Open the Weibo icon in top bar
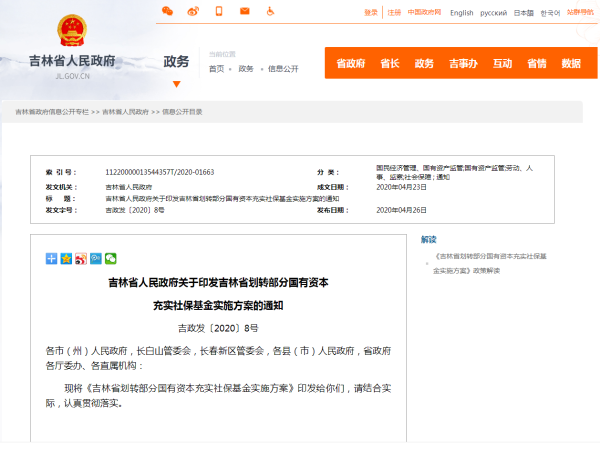Viewport: 600px width, 450px height. click(193, 11)
